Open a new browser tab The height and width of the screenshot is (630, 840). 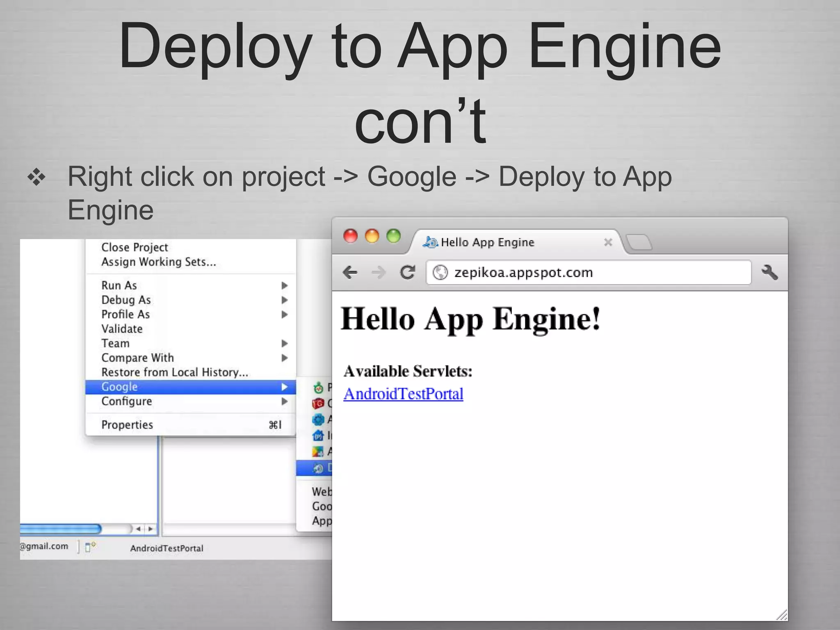click(639, 242)
